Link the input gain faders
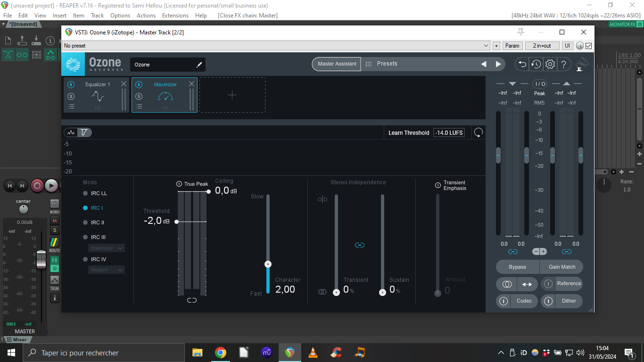 pyautogui.click(x=513, y=252)
